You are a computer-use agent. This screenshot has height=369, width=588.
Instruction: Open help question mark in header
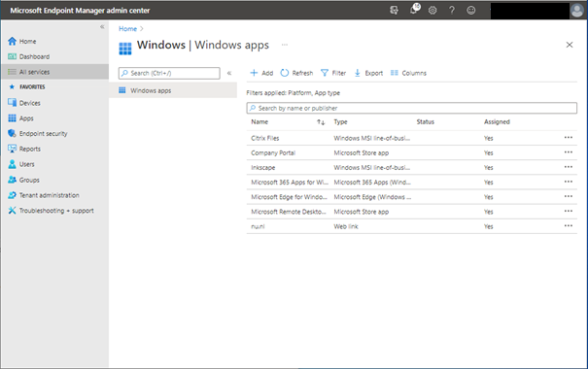coord(452,10)
